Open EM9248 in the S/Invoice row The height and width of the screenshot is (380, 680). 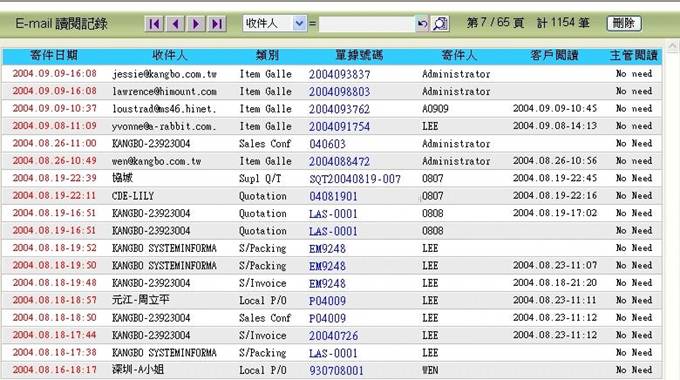click(x=327, y=284)
